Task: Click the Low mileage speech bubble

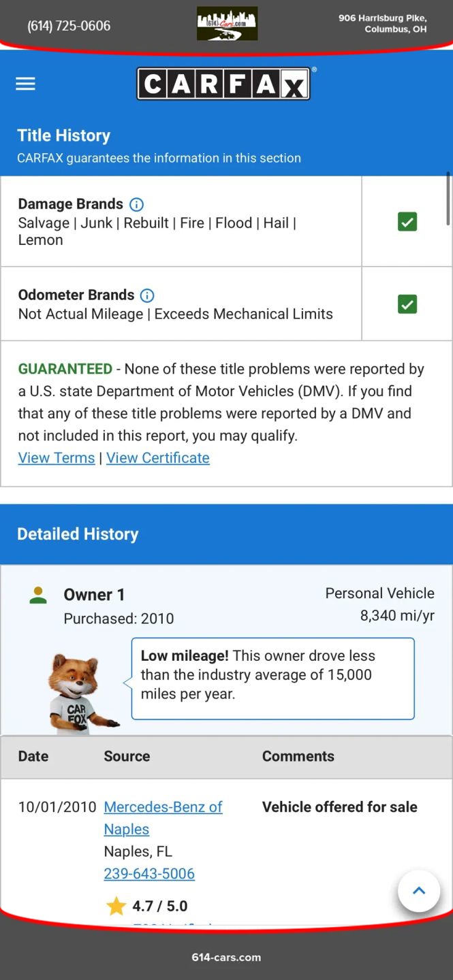Action: pyautogui.click(x=272, y=678)
